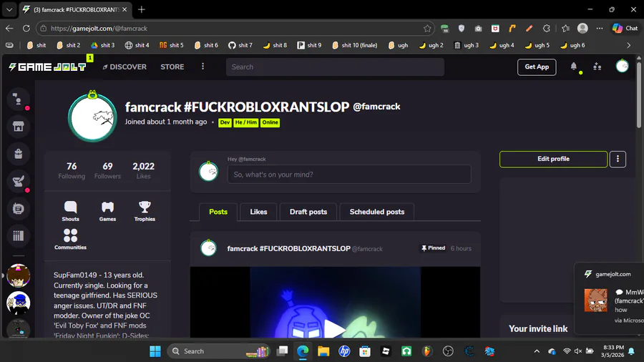Open the chat icon in left sidebar
The width and height of the screenshot is (644, 362).
[18, 208]
